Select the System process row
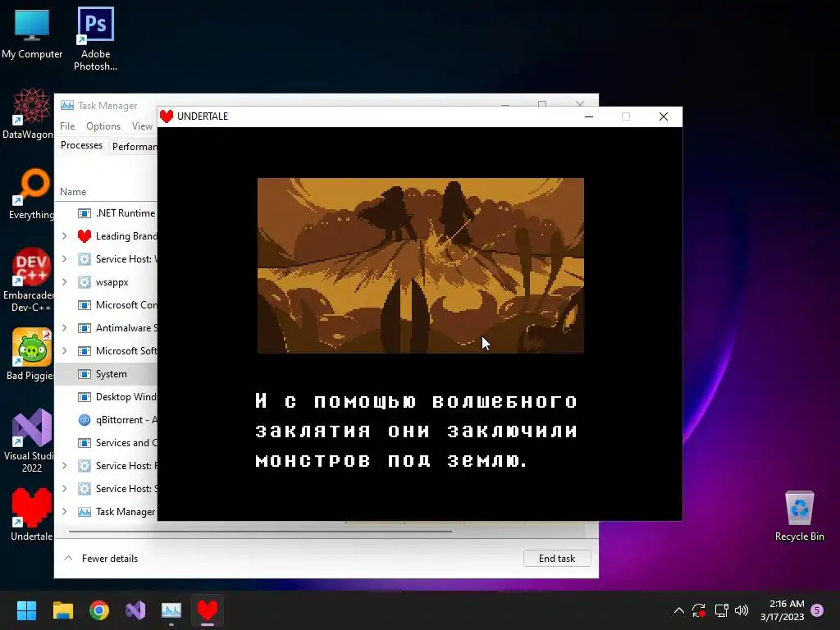 106,374
